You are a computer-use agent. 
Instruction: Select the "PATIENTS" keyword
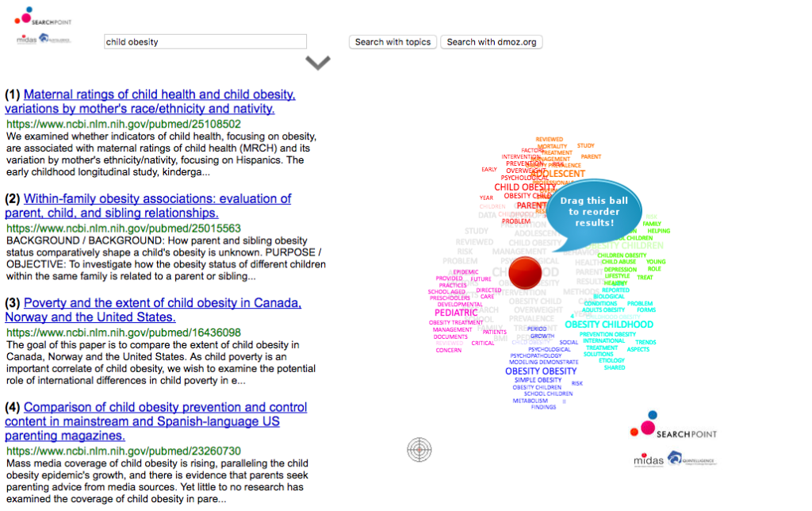(495, 332)
